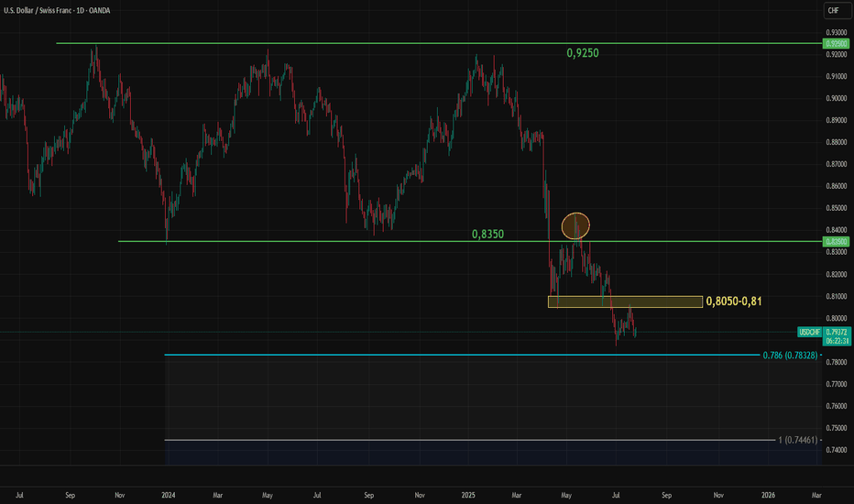
Task: Click the 0.88000 price scale value
Action: [836, 142]
